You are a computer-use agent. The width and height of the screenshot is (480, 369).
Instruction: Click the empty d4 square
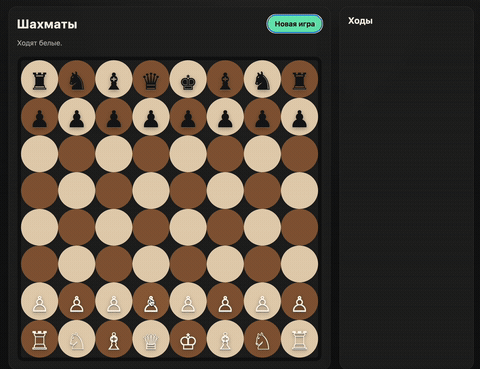pyautogui.click(x=151, y=227)
